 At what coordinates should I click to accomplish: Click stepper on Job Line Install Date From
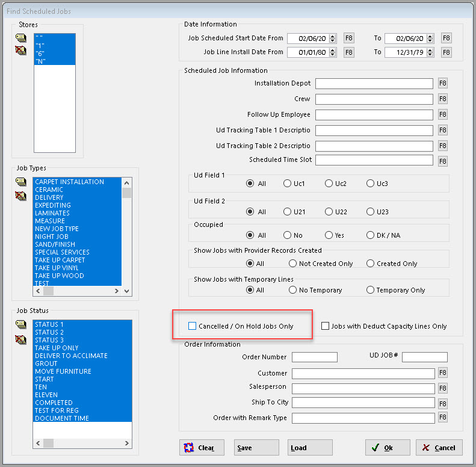click(x=333, y=52)
